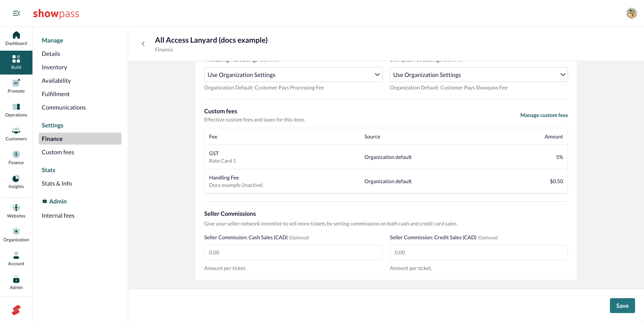Viewport: 644px width, 322px height.
Task: Collapse the sidebar with the menu toggle icon
Action: tap(16, 13)
